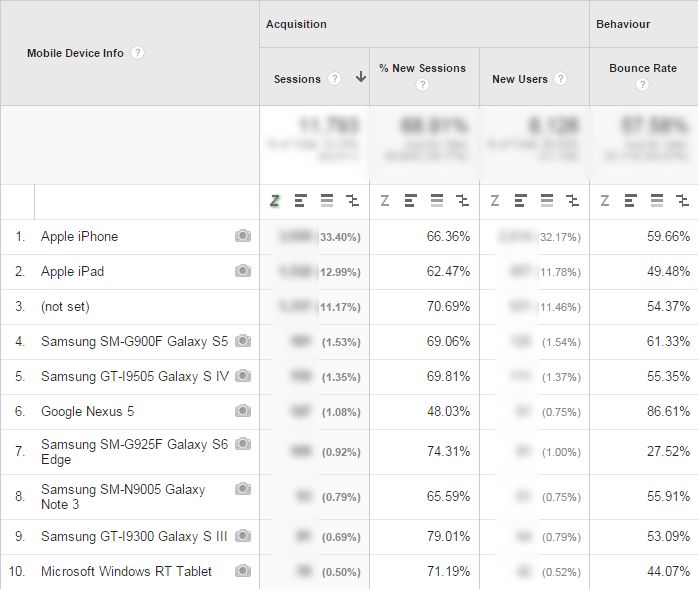The width and height of the screenshot is (698, 589).
Task: Select Z sort icon in Bounce Rate column
Action: coord(605,201)
